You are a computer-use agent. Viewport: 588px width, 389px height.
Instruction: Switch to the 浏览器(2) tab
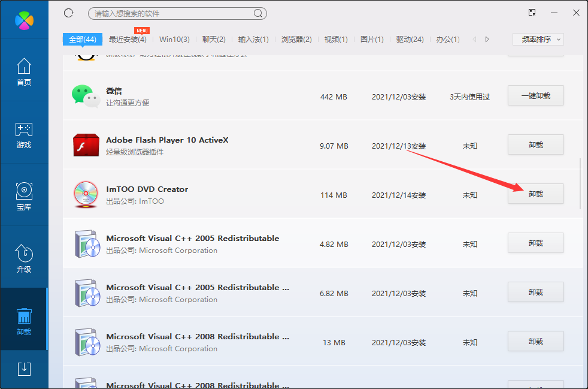click(x=296, y=39)
